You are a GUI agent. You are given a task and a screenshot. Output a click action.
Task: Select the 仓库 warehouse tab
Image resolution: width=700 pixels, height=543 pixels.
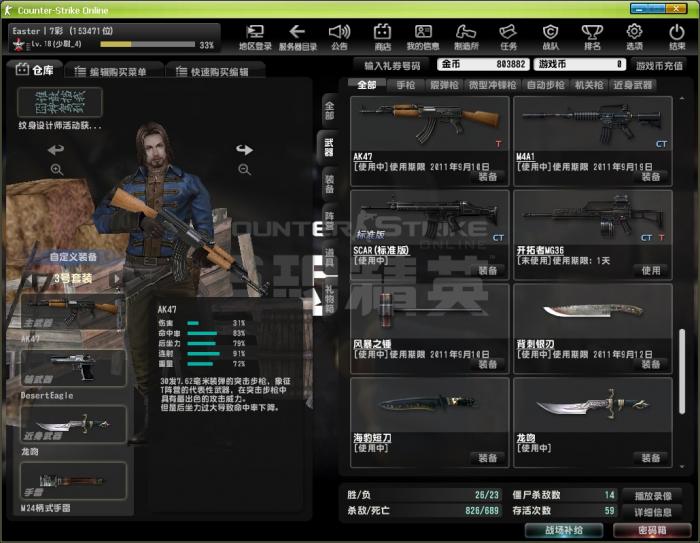coord(35,70)
